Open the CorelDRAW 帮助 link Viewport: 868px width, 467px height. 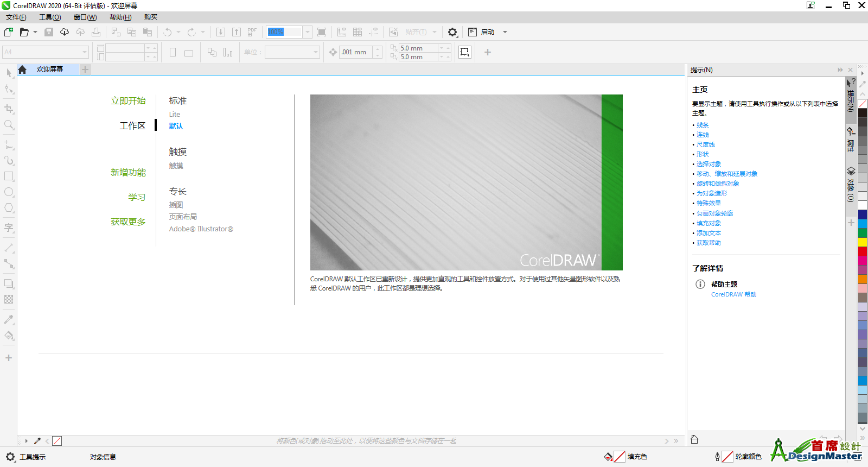coord(733,294)
